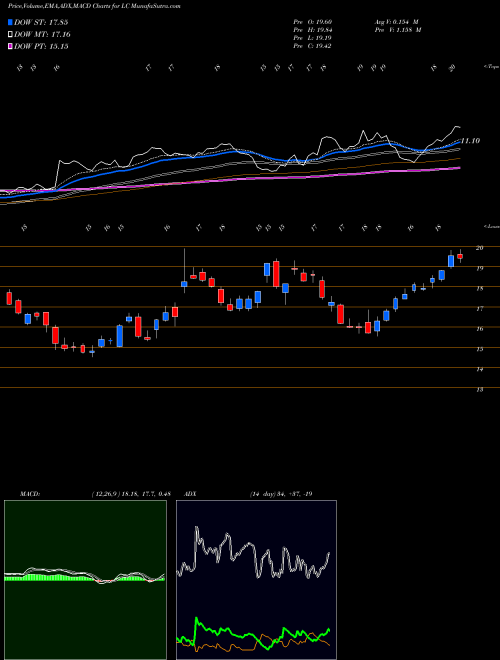Click the 'Pre H: 19.84' value
Image resolution: width=500 pixels, height=660 pixels.
313,30
